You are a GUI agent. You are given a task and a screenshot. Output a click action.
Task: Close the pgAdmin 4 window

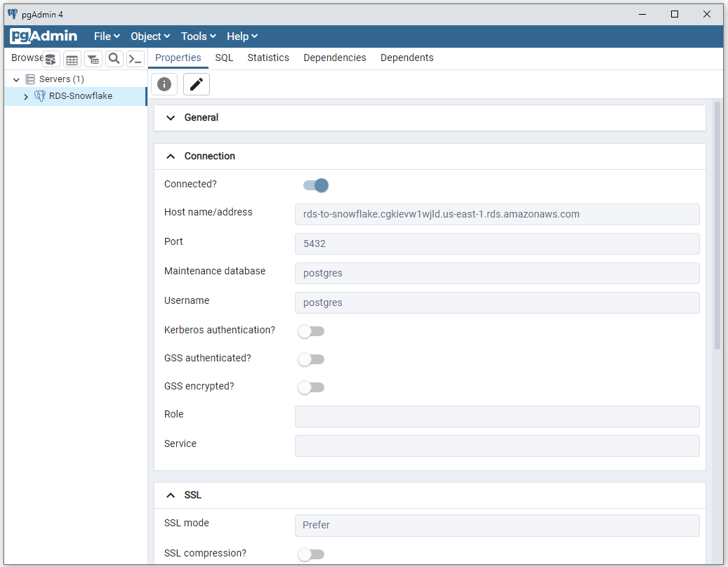click(707, 14)
